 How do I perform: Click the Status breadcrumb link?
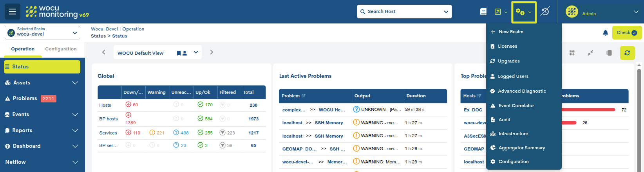click(x=119, y=36)
